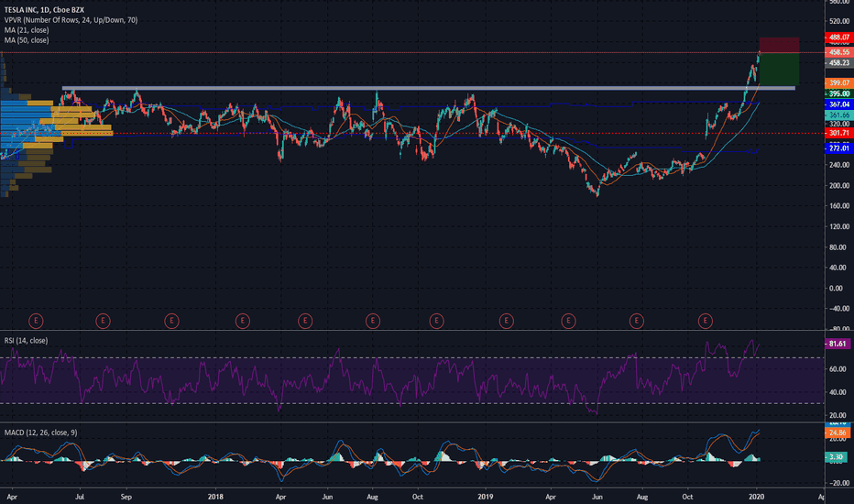Click the TESLA INC, 1D, Cboe BZX title
854x504 pixels.
coord(44,10)
